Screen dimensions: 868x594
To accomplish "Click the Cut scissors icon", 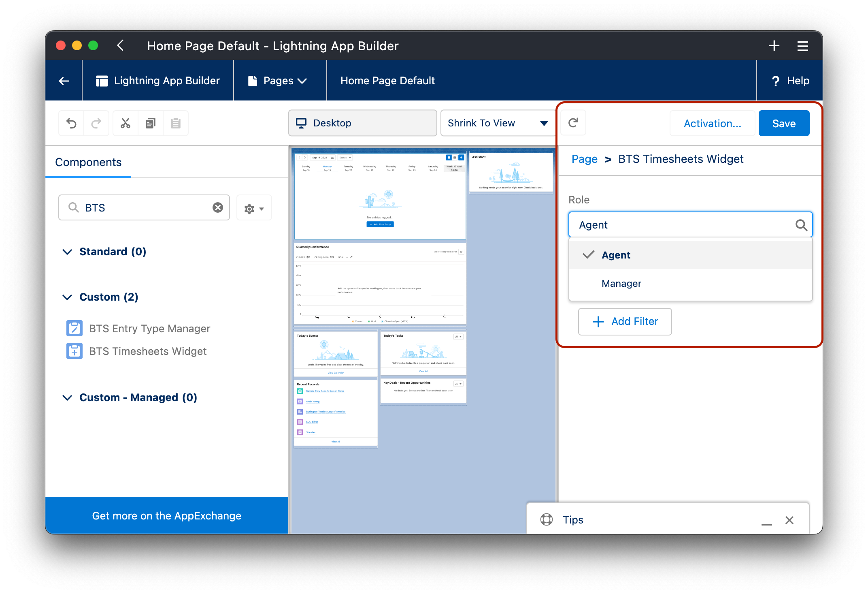I will point(126,123).
